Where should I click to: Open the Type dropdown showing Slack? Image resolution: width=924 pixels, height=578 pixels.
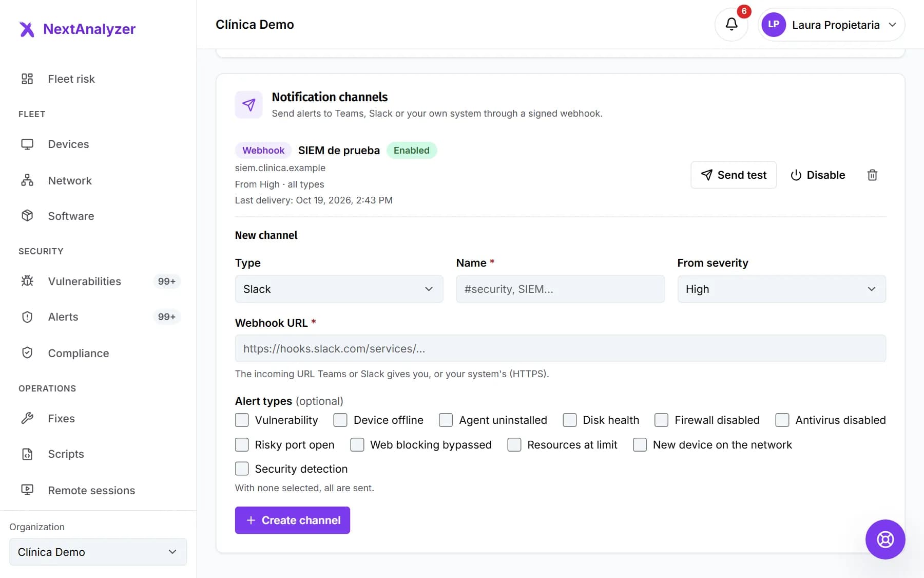tap(339, 289)
